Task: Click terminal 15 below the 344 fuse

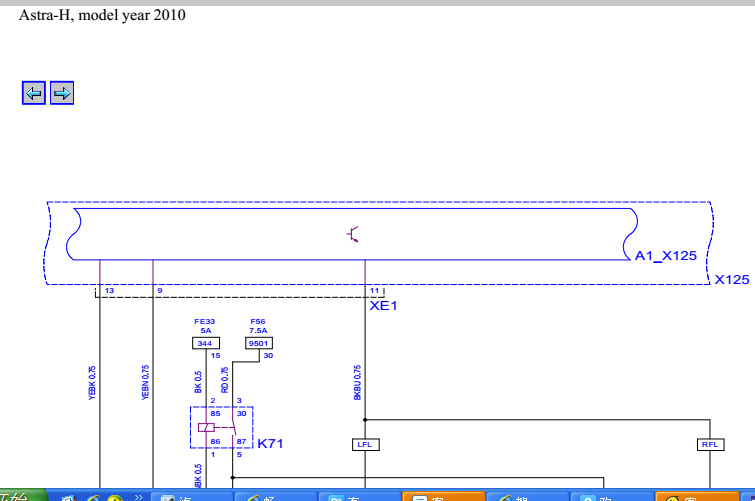Action: click(x=216, y=356)
